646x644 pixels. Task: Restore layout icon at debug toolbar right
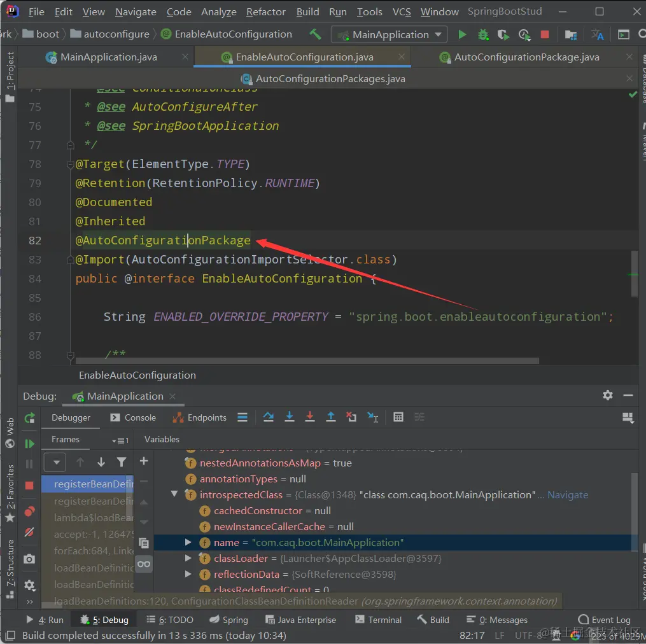(628, 418)
